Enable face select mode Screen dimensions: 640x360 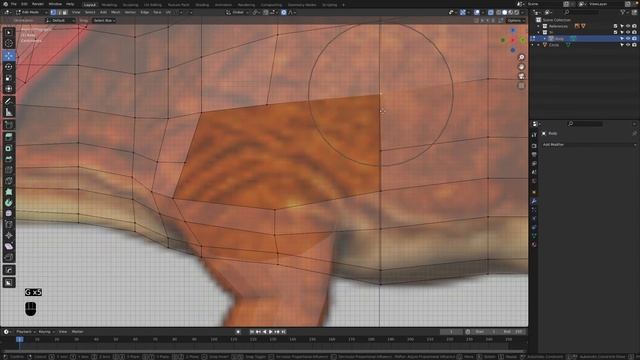point(64,12)
